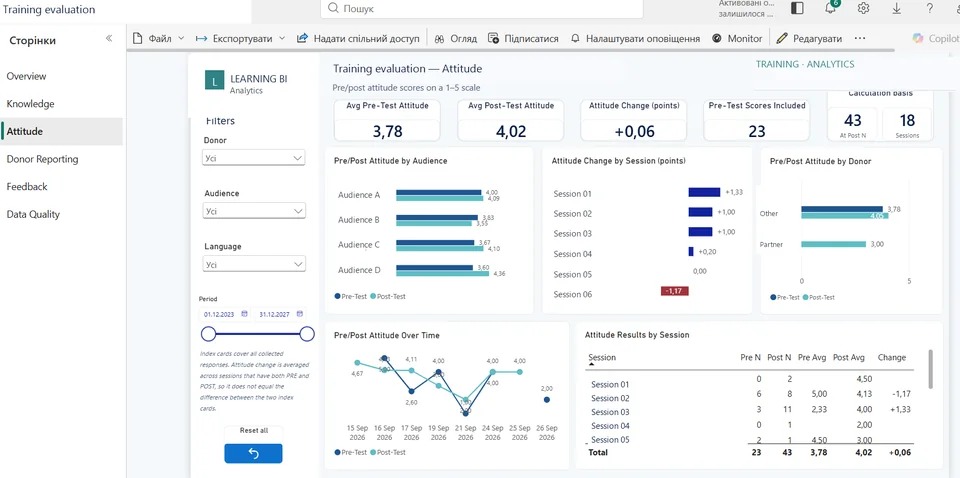Click left handle of Period slider
960x478 pixels.
[x=209, y=334]
